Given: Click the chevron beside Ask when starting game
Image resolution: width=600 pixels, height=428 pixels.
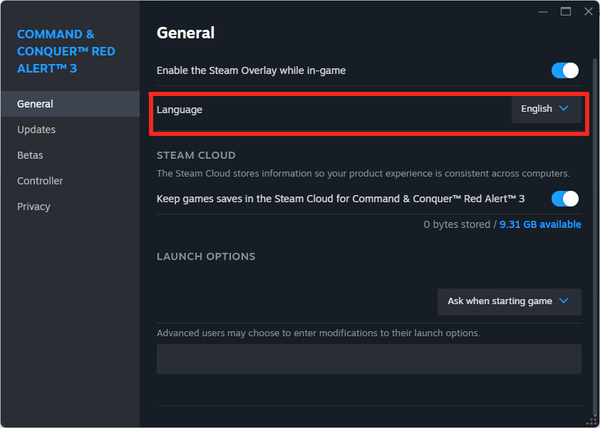Looking at the screenshot, I should point(564,300).
